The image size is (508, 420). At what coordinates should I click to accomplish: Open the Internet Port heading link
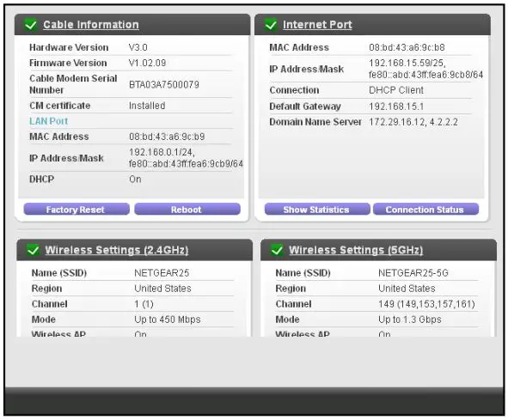[317, 25]
